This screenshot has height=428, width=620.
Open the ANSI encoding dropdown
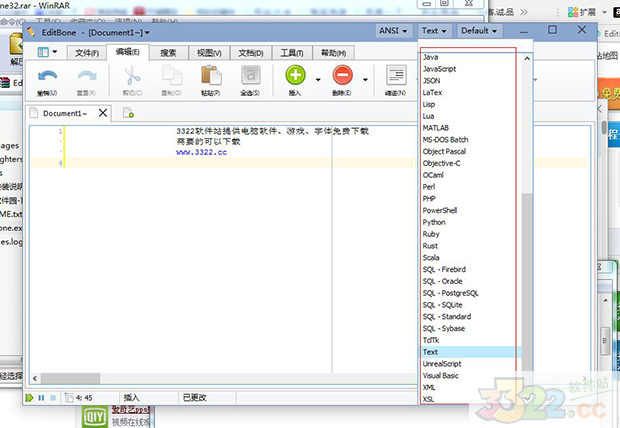(393, 31)
